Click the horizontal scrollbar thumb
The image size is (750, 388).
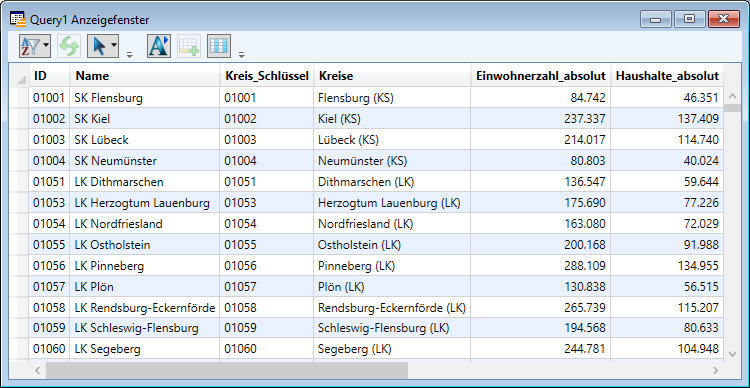[x=227, y=370]
